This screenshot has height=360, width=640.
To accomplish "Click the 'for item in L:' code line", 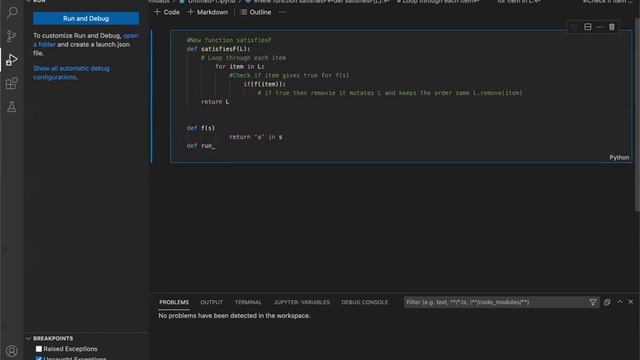I will point(240,67).
